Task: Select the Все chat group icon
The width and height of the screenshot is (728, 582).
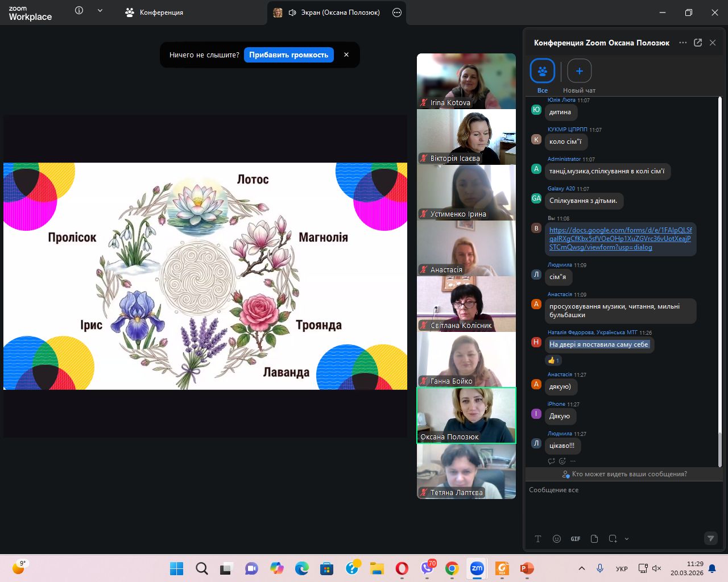Action: [542, 71]
